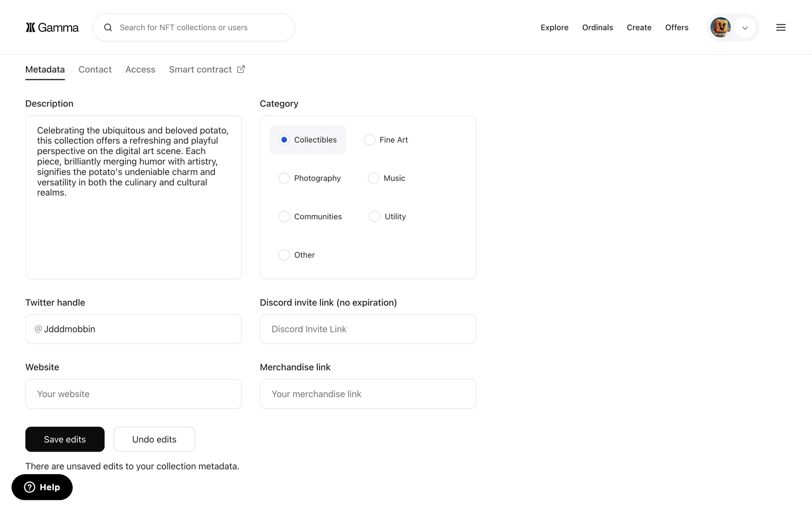Select the Photography radio button

coord(284,178)
